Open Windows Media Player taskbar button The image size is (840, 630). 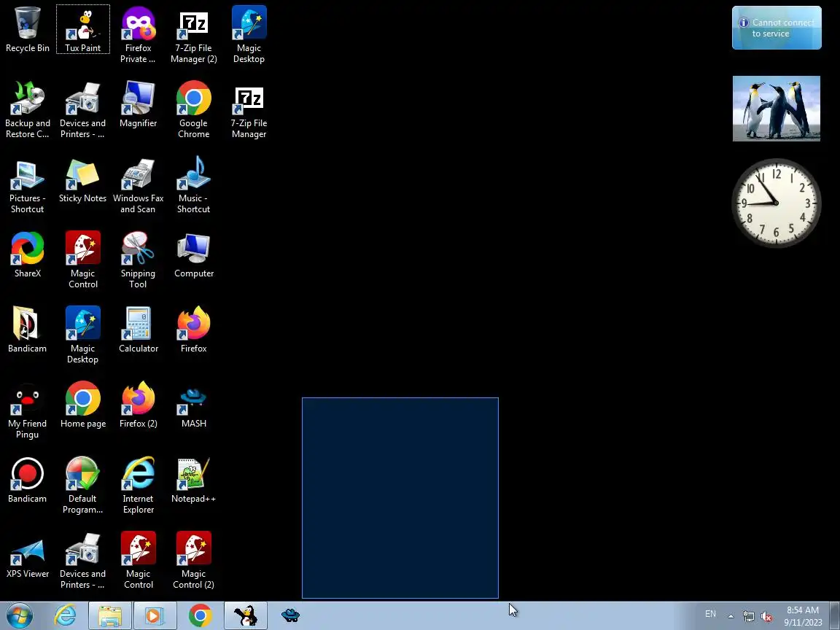pyautogui.click(x=155, y=615)
